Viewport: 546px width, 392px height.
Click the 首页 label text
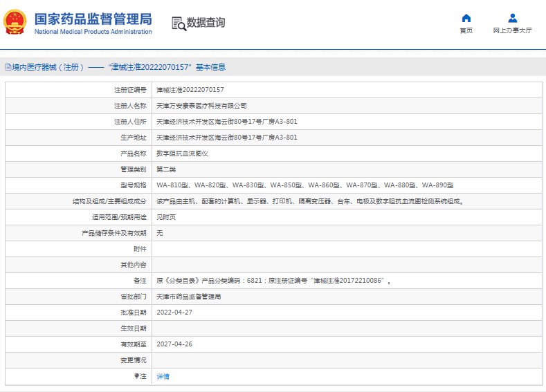466,30
